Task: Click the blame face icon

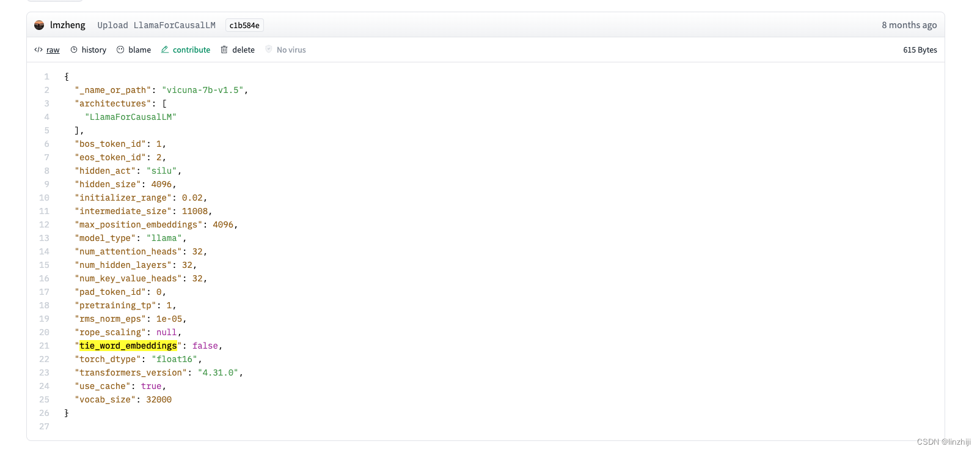Action: (x=120, y=50)
